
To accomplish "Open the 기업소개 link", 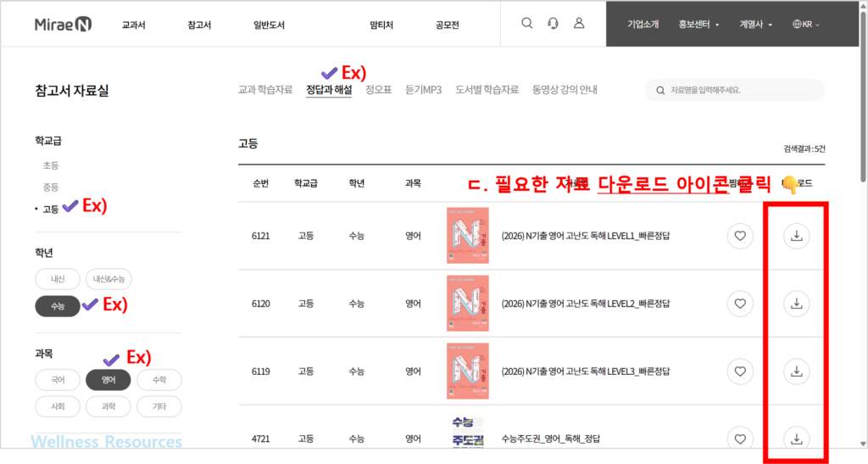I will tap(643, 25).
